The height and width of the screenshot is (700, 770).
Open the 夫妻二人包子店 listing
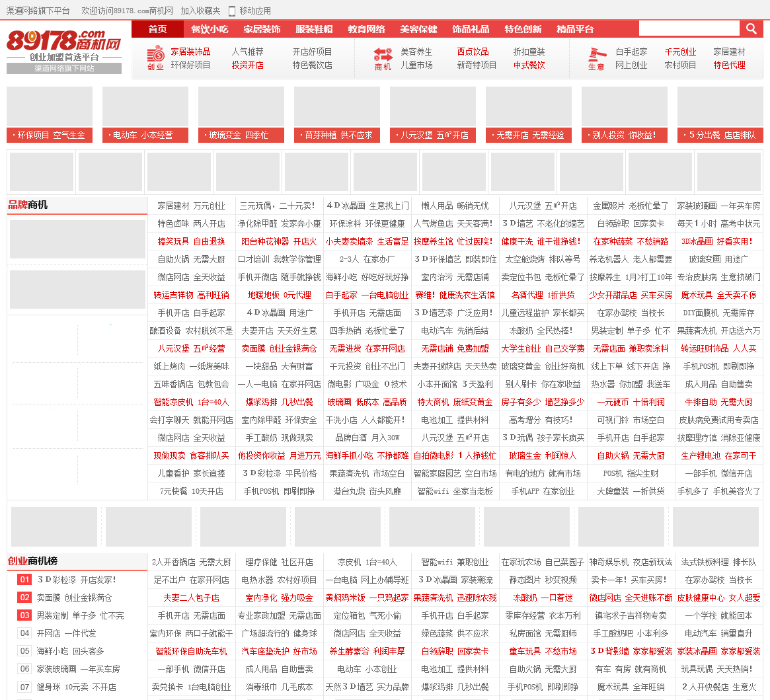tap(191, 598)
